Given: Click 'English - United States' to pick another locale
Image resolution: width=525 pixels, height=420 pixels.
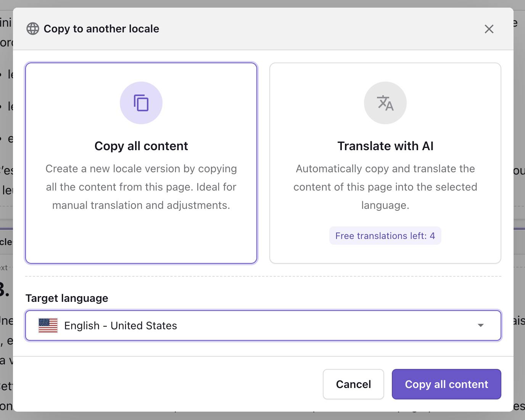Looking at the screenshot, I should [121, 325].
